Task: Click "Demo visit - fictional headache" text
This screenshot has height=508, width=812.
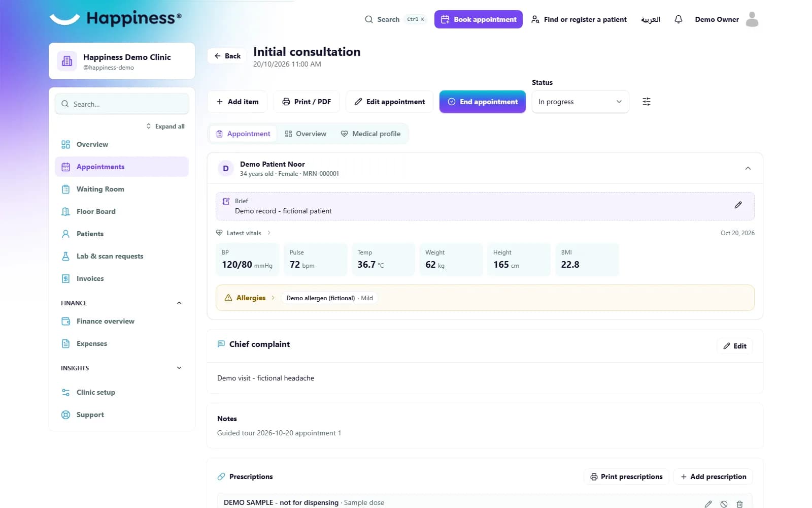Action: point(265,378)
